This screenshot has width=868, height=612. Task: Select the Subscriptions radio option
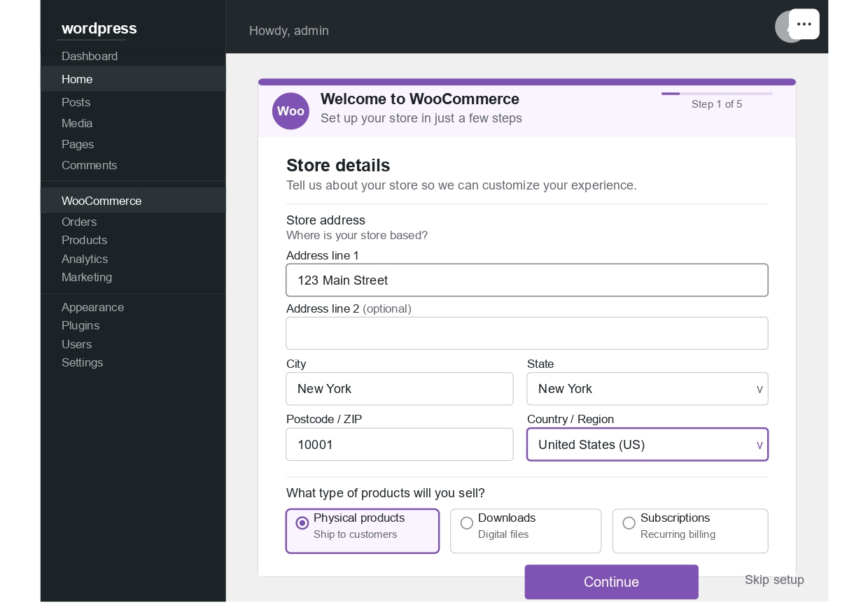coord(629,523)
